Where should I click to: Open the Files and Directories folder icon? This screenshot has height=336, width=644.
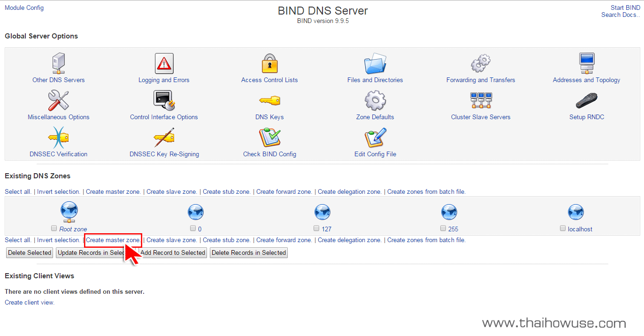tap(375, 63)
